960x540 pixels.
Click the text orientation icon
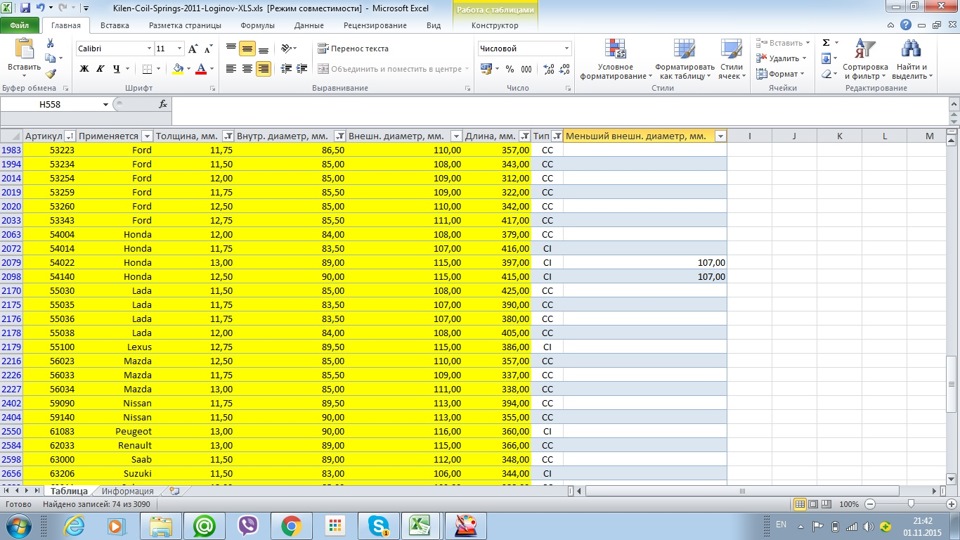[x=286, y=48]
